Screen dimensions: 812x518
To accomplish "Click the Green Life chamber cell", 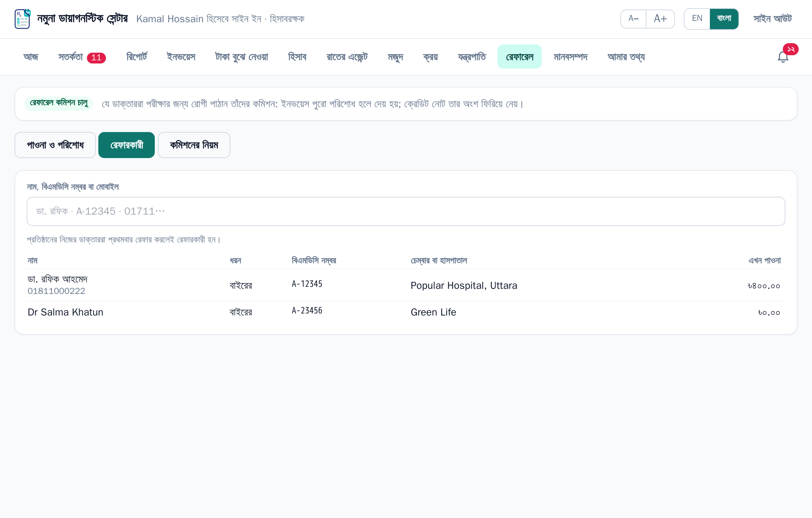I will (x=433, y=312).
